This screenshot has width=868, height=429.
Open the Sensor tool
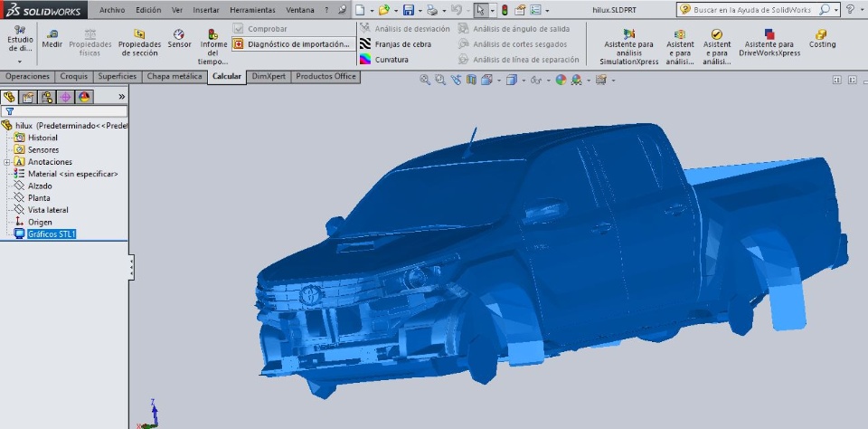pos(179,39)
